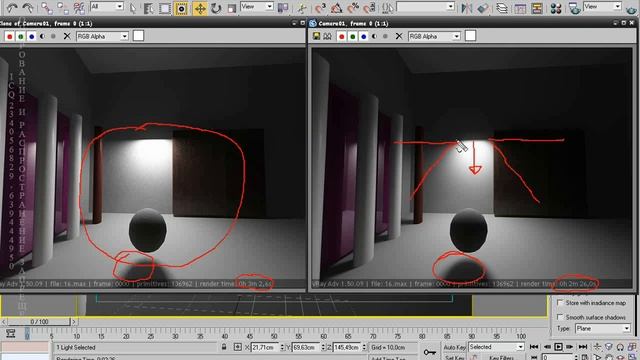The height and width of the screenshot is (360, 640).
Task: Toggle blue channel in left frame window
Action: [31, 36]
